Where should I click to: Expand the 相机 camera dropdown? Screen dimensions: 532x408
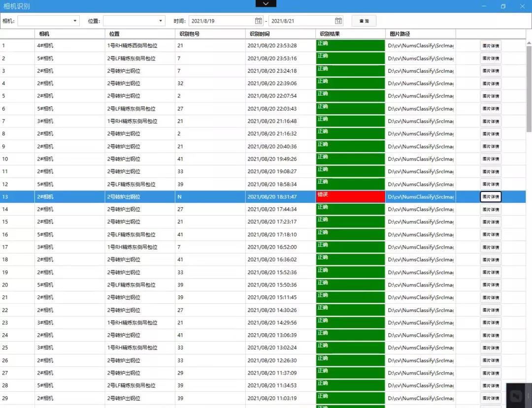point(75,21)
